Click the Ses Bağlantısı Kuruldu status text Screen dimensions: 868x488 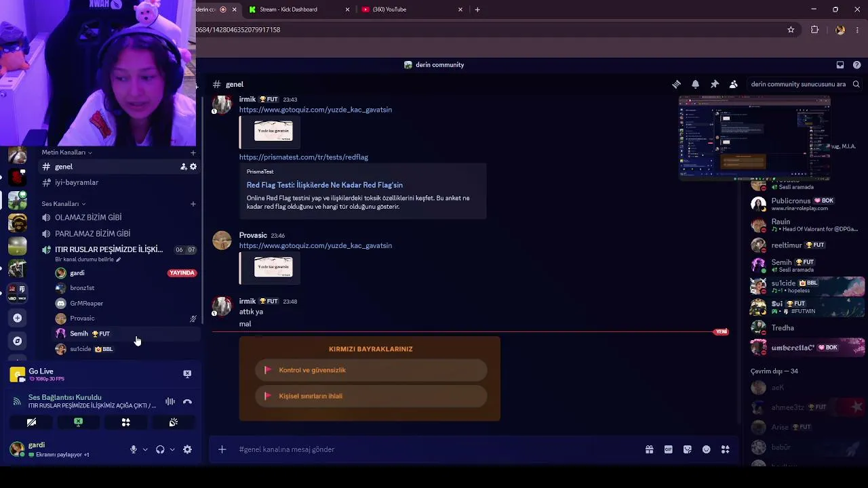coord(65,397)
